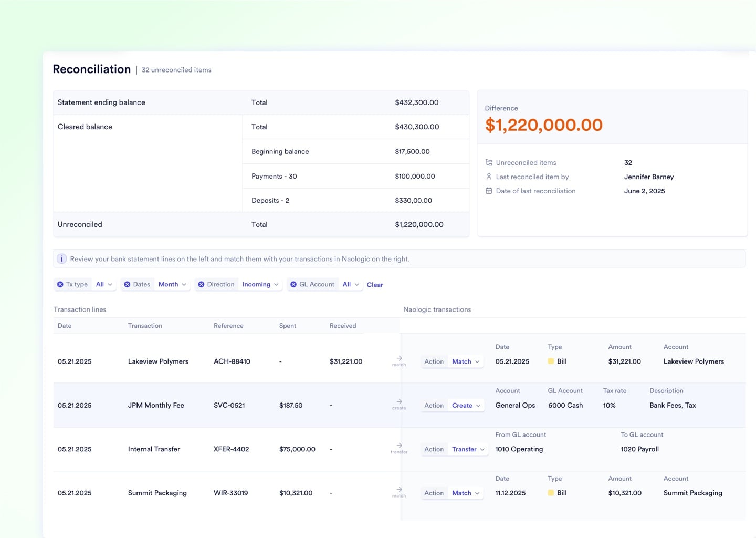This screenshot has width=756, height=538.
Task: Remove the Dates filter via x icon
Action: (127, 284)
